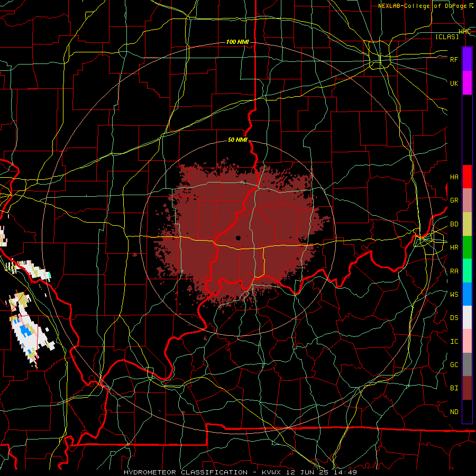This screenshot has width=476, height=476.
Task: Click the "KVWX" station ID in caption
Action: pyautogui.click(x=272, y=472)
